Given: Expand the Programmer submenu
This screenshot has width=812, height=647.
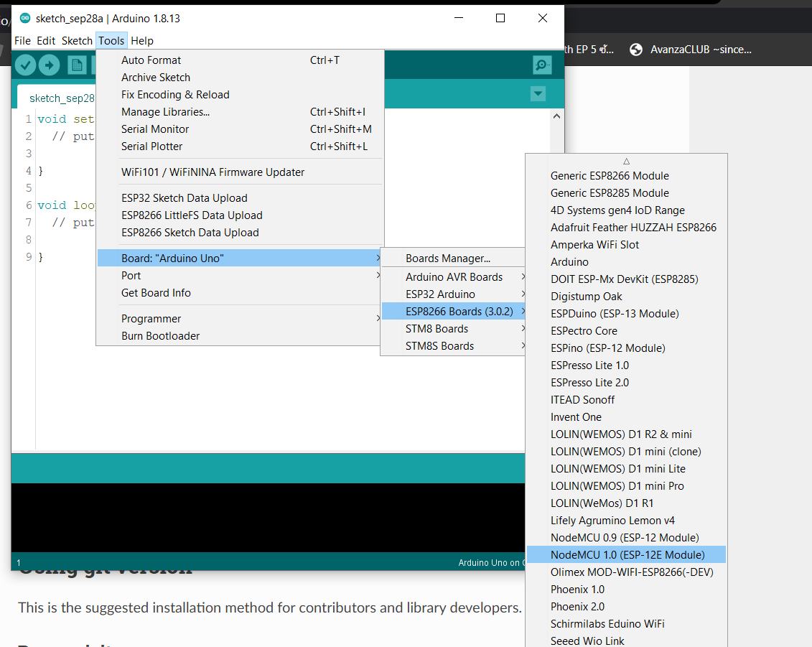Looking at the screenshot, I should pos(241,319).
